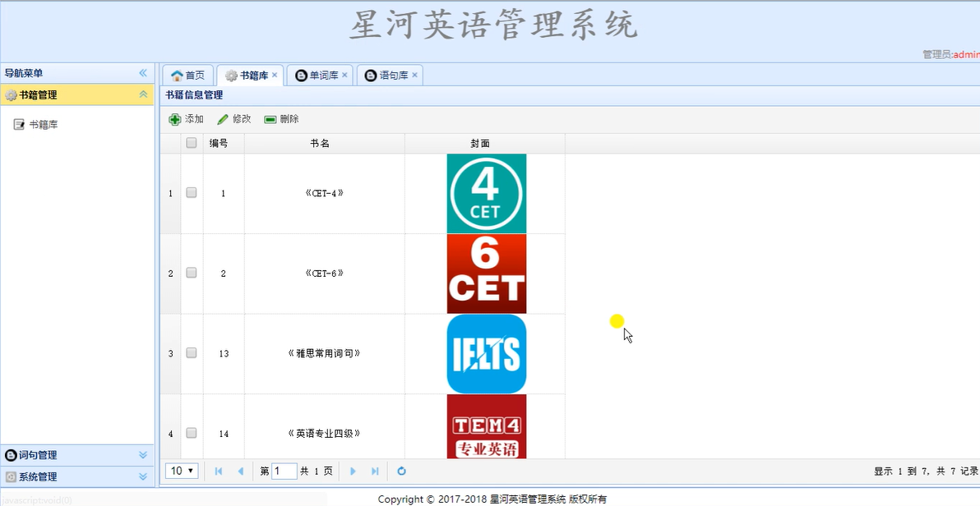Click the icon beside 系统管理
980x506 pixels.
tap(11, 476)
